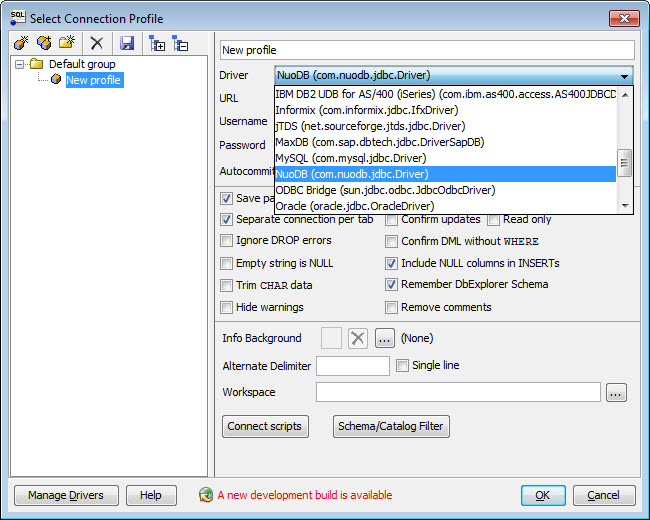
Task: Enable Single line delimiter checkbox
Action: 402,365
